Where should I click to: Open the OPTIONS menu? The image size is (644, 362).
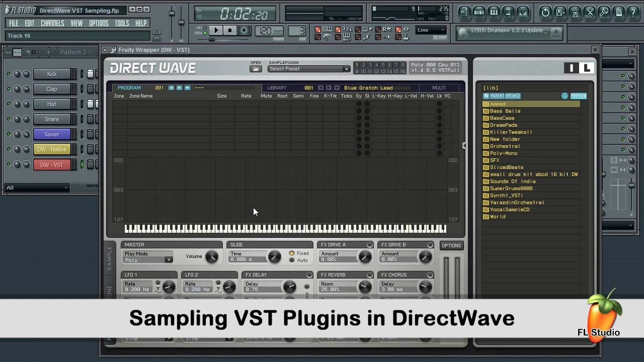[99, 23]
